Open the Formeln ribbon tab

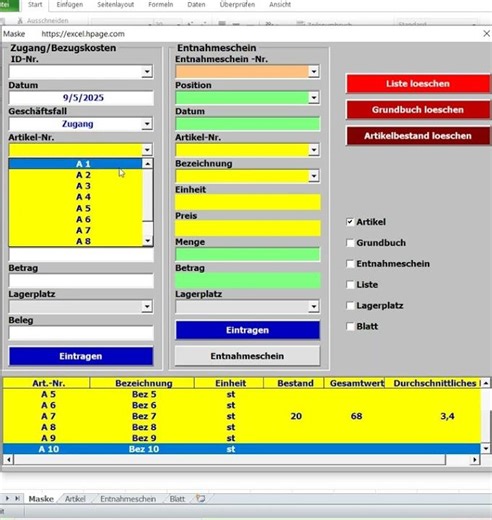(161, 5)
